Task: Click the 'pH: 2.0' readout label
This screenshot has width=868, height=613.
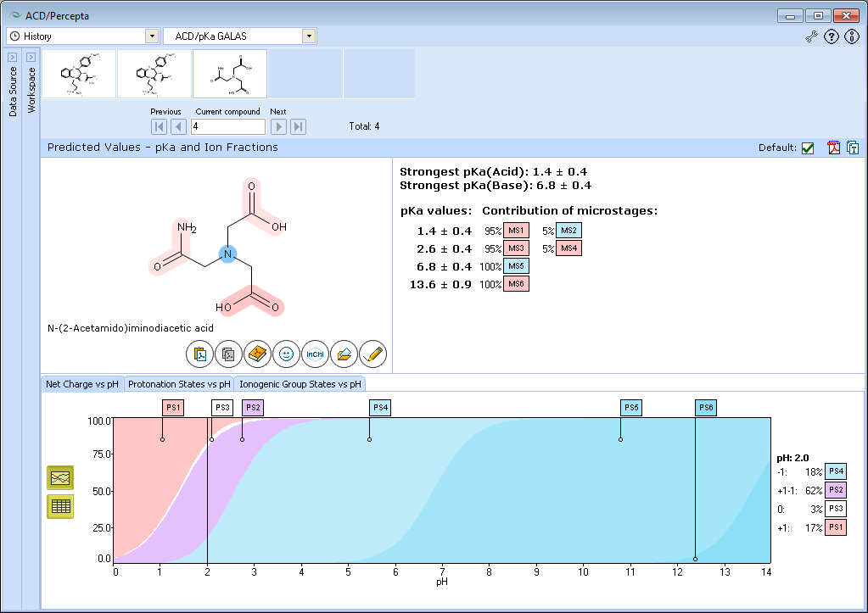Action: coord(792,458)
